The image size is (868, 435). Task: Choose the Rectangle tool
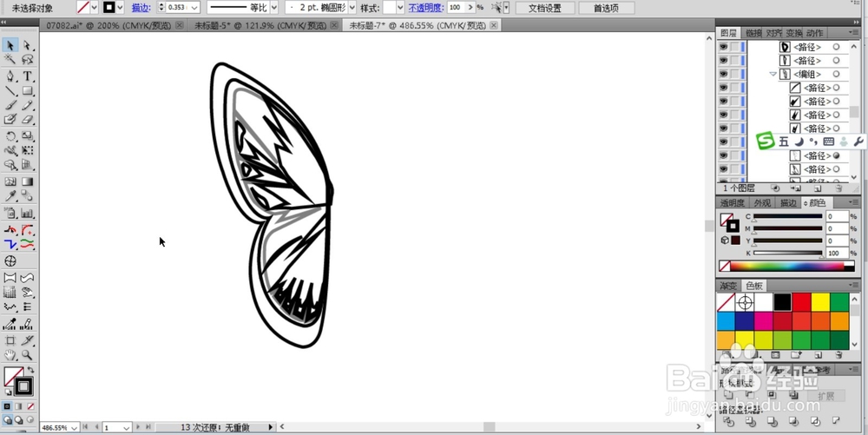point(27,91)
